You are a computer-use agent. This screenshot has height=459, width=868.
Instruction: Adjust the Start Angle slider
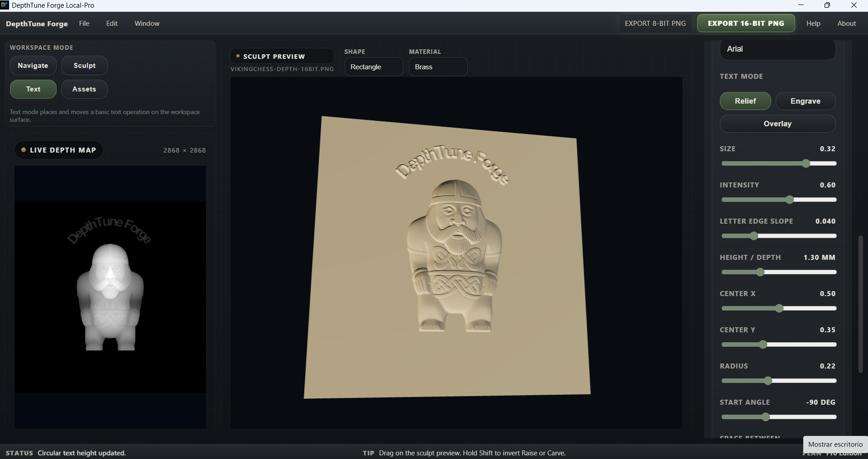click(779, 417)
